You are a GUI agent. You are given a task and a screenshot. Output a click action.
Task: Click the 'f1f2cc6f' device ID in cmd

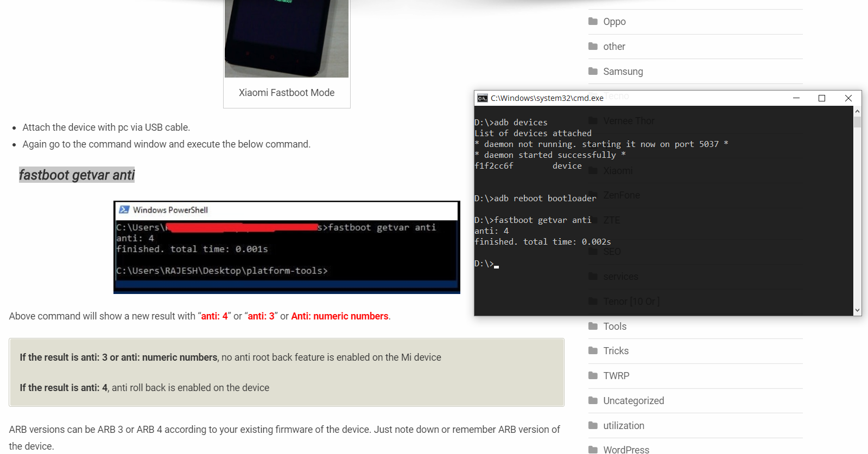pos(494,166)
